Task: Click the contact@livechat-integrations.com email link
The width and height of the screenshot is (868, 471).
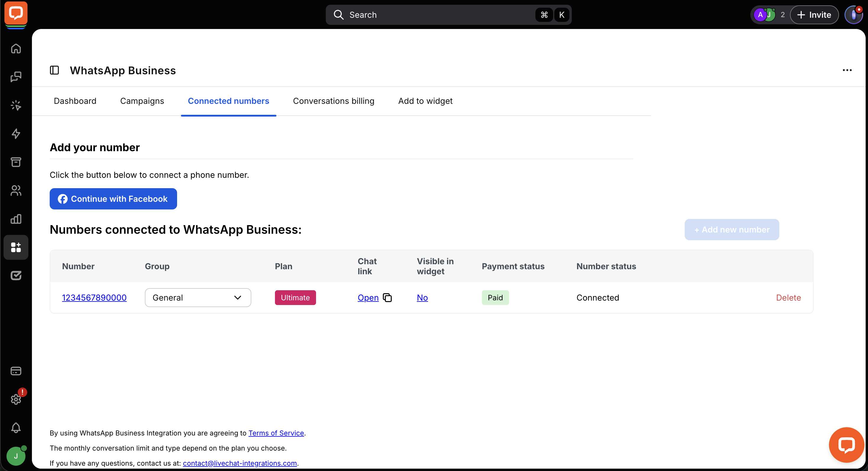Action: pyautogui.click(x=240, y=463)
